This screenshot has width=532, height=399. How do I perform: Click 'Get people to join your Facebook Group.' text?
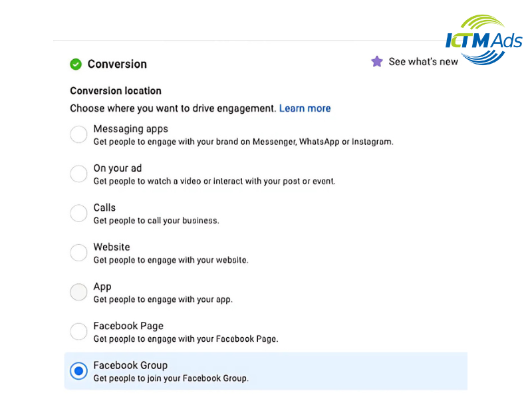pyautogui.click(x=171, y=378)
